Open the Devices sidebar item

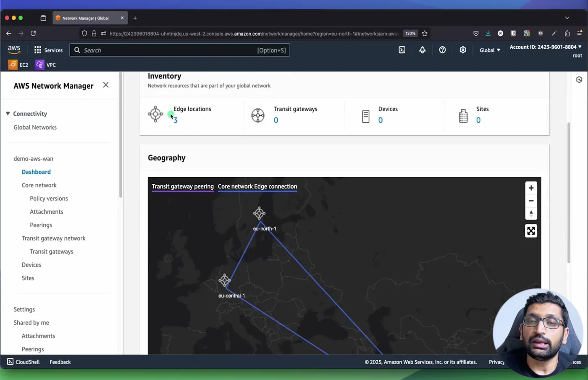[31, 265]
